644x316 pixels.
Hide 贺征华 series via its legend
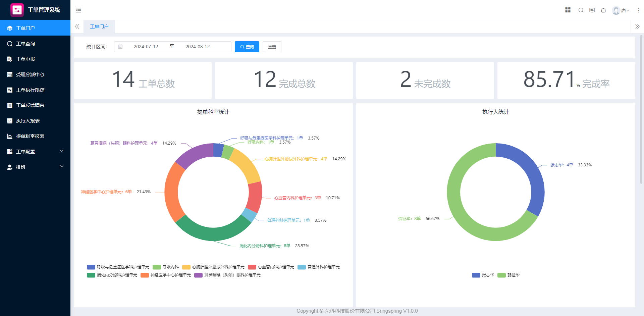(508, 275)
